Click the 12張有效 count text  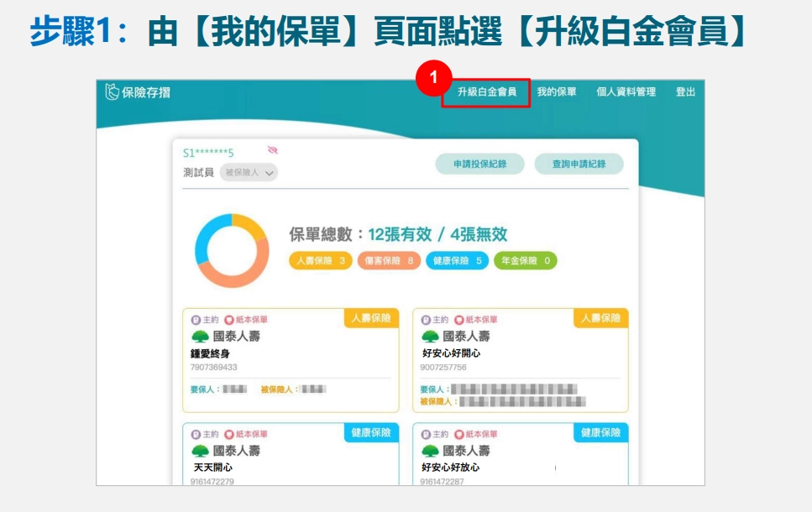pyautogui.click(x=400, y=234)
